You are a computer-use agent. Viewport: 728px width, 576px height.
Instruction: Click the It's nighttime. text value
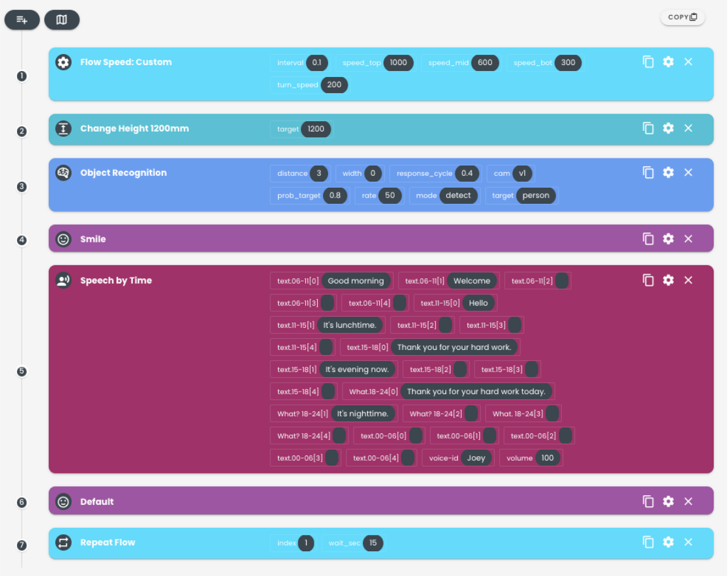(363, 414)
